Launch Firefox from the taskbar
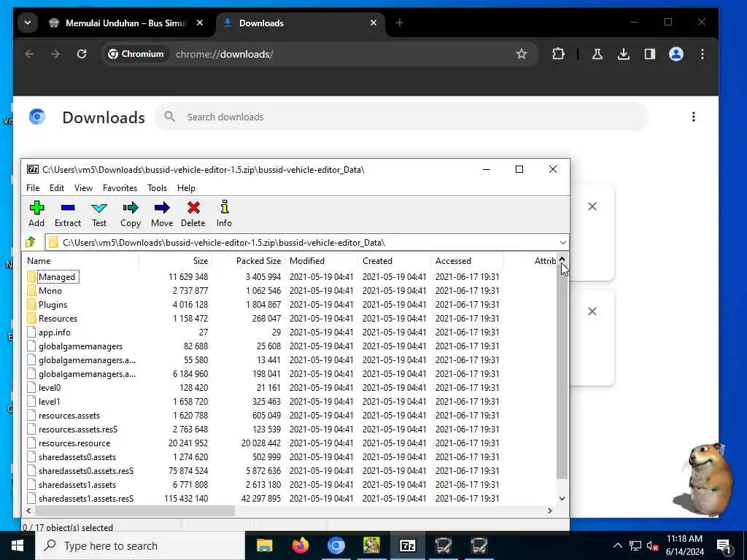Viewport: 747px width, 560px height. (300, 545)
